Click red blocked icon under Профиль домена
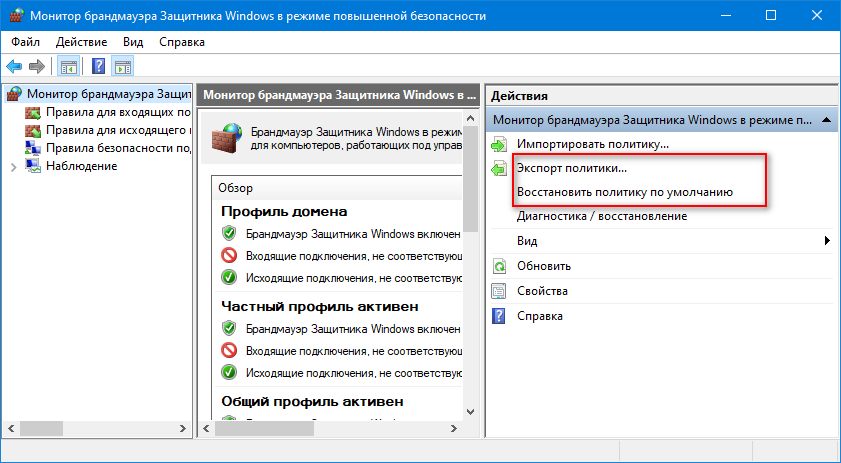The width and height of the screenshot is (841, 463). click(x=229, y=255)
